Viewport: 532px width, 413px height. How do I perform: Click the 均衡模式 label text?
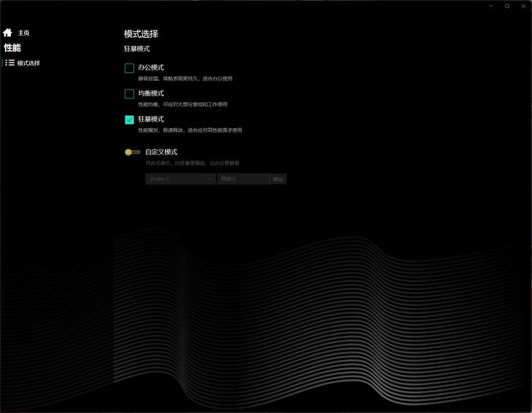click(x=151, y=93)
